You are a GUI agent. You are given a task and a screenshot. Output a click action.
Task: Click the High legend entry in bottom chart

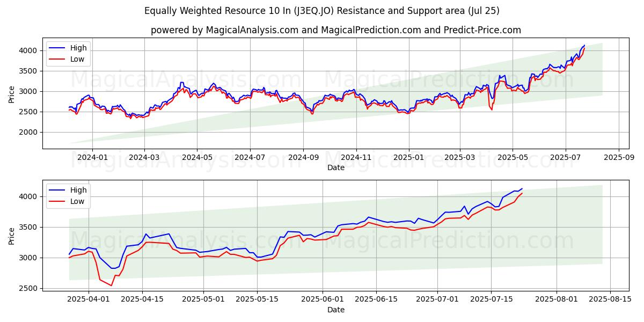coord(68,190)
